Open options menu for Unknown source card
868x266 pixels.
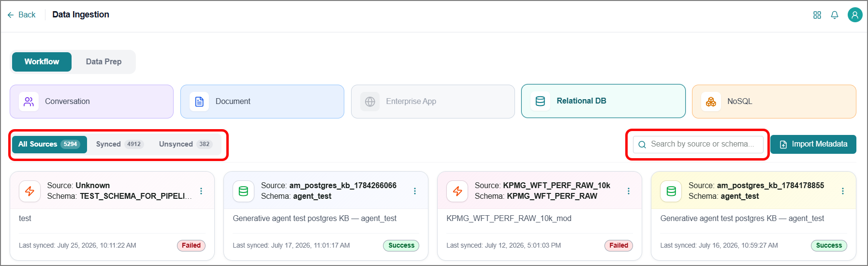pyautogui.click(x=201, y=191)
